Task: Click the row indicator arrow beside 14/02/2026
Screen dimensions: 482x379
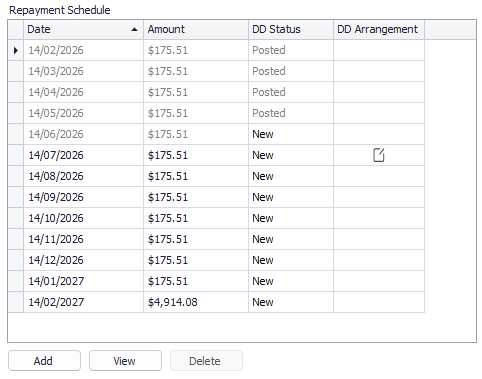Action: (x=16, y=50)
